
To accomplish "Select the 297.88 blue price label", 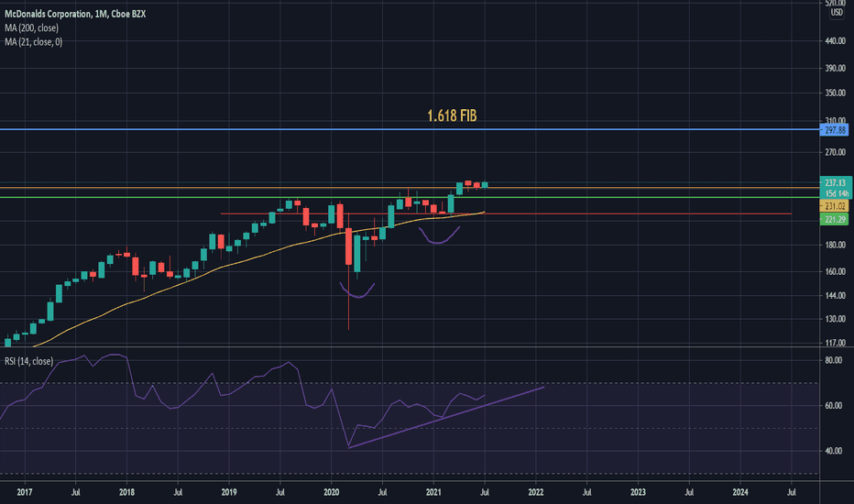I will click(x=835, y=130).
